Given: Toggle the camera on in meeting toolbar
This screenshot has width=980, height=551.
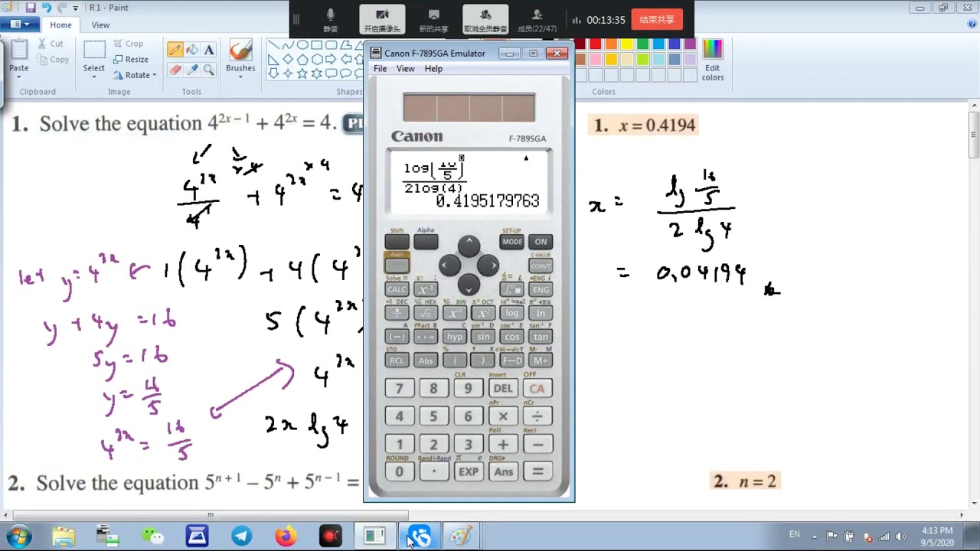Looking at the screenshot, I should (382, 20).
